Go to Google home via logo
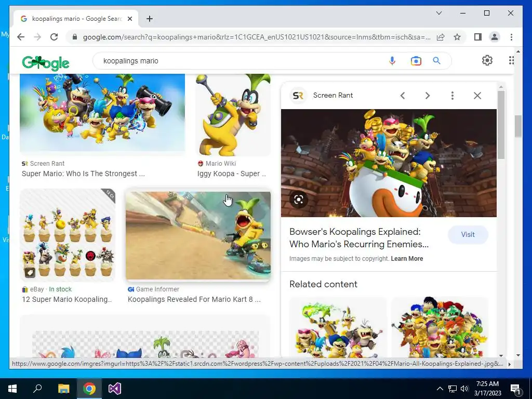The height and width of the screenshot is (399, 532). tap(46, 63)
